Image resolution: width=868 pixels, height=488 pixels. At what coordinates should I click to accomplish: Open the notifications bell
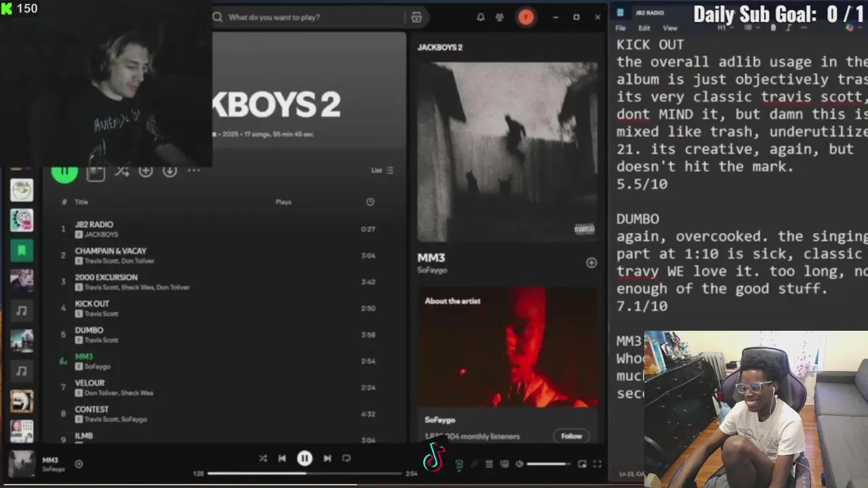click(x=481, y=18)
